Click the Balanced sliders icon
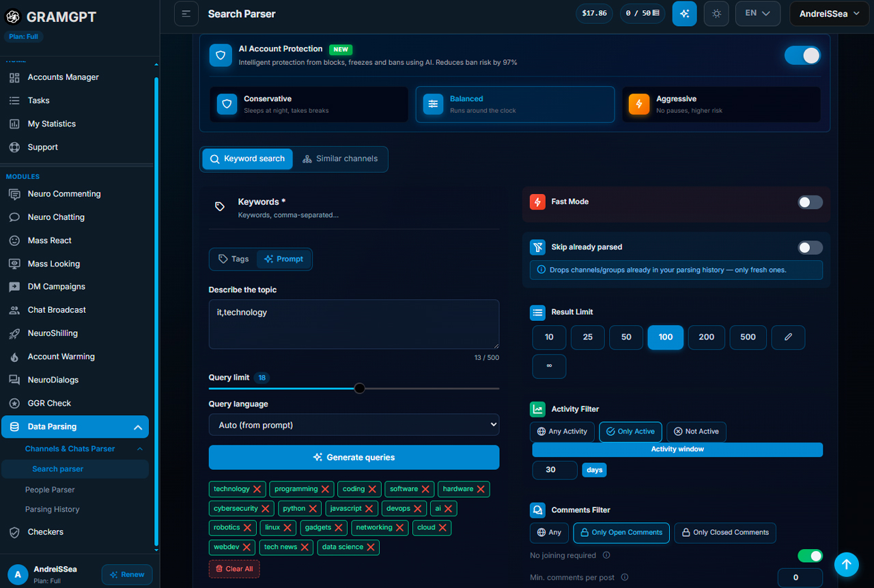 [x=433, y=104]
